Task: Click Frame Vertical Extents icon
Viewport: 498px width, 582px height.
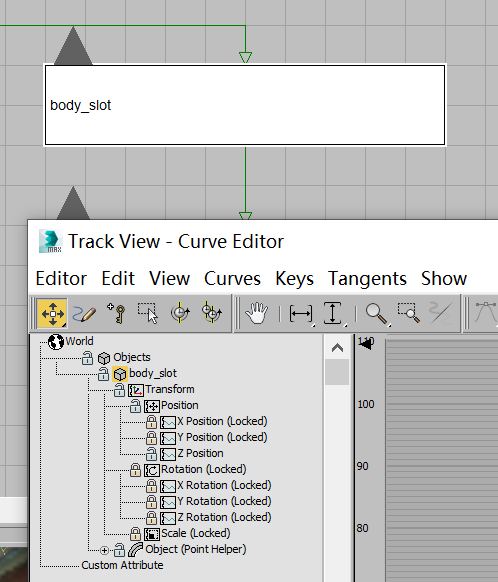Action: point(332,314)
